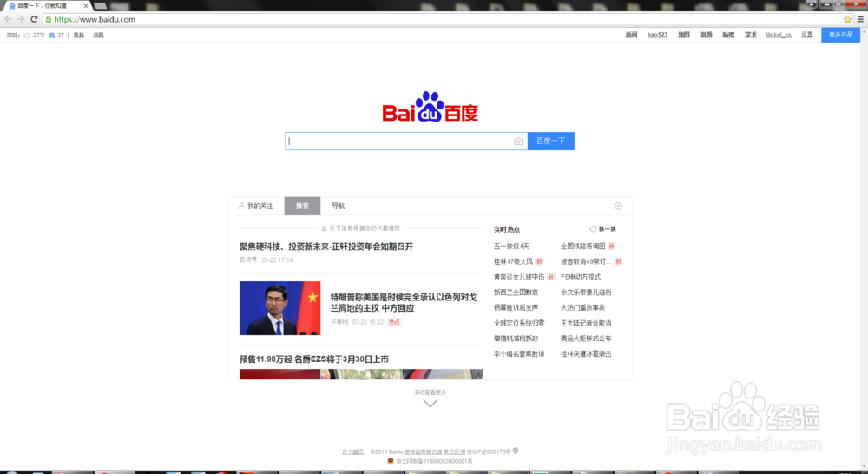Click the 百度一下 search button

click(551, 142)
